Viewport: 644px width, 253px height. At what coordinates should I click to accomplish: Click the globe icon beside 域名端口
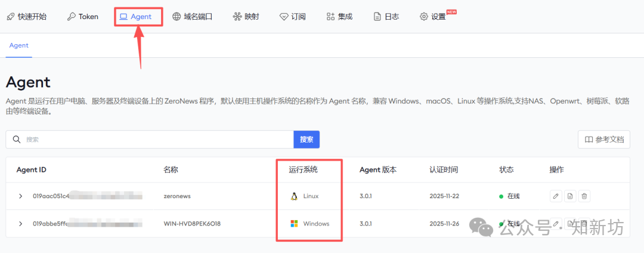pos(176,17)
